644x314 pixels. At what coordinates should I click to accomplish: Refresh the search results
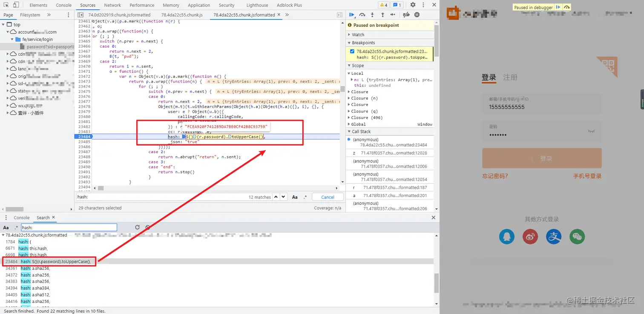(x=137, y=227)
